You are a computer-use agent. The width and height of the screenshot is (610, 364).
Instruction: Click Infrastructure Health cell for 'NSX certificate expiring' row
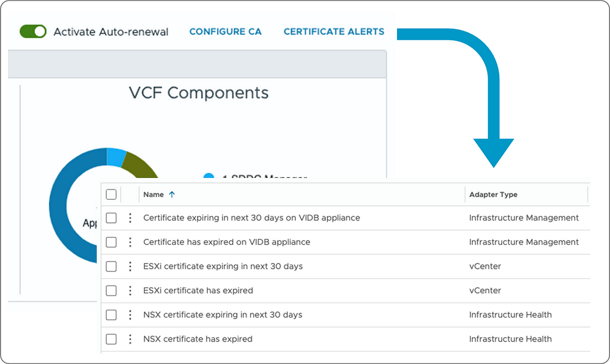click(x=510, y=315)
